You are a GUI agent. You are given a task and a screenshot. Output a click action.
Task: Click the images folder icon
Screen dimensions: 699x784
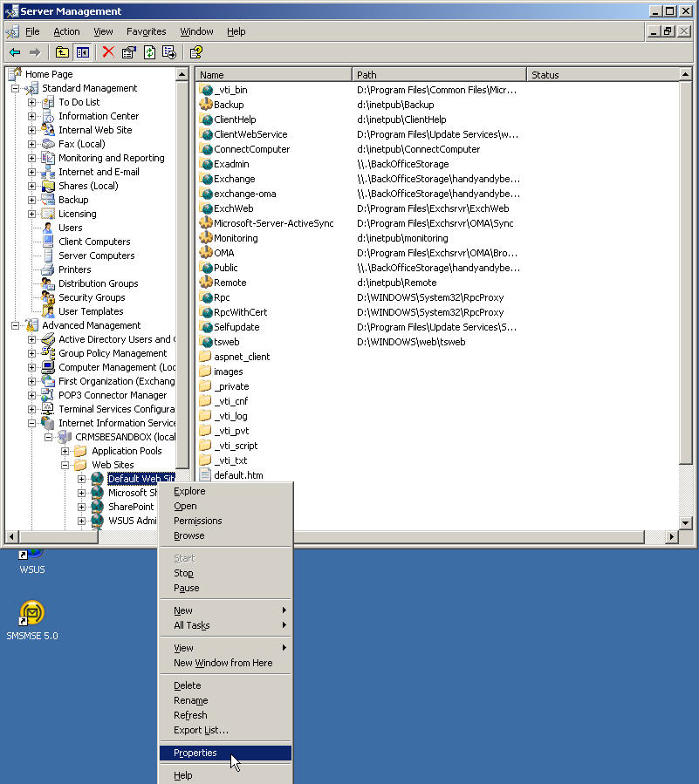206,372
